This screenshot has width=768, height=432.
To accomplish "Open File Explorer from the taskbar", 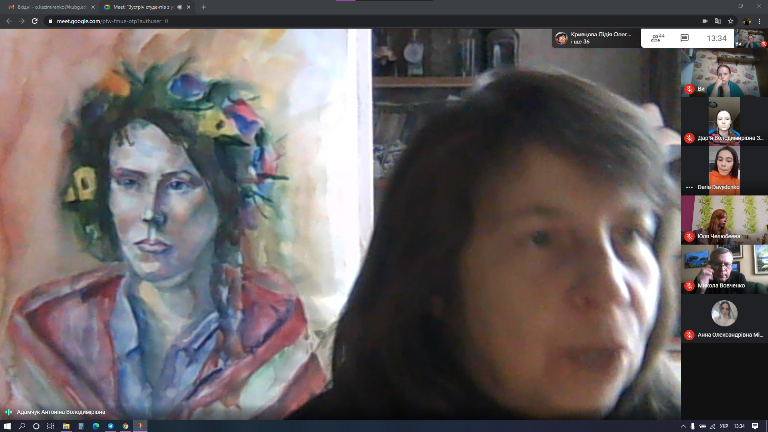I will coord(66,426).
